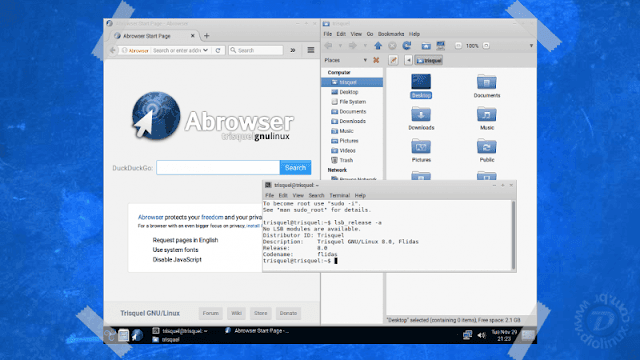Open file manager Bookmarks menu

pyautogui.click(x=391, y=34)
